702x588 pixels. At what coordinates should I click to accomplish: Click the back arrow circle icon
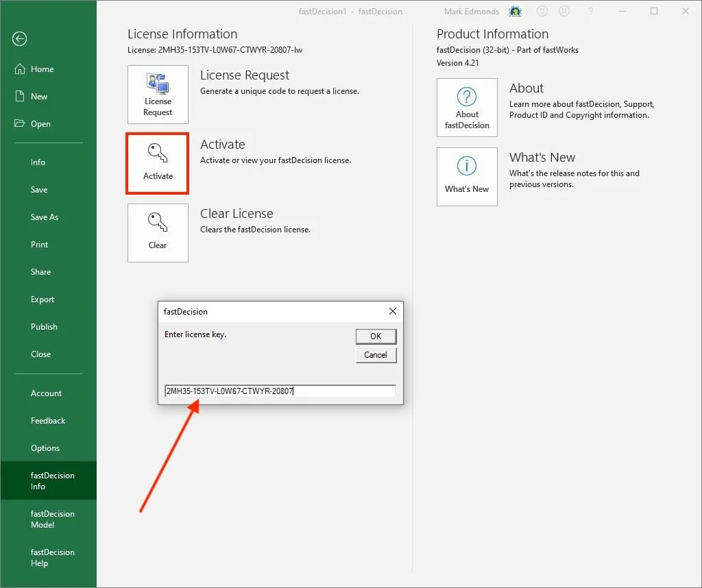[19, 39]
